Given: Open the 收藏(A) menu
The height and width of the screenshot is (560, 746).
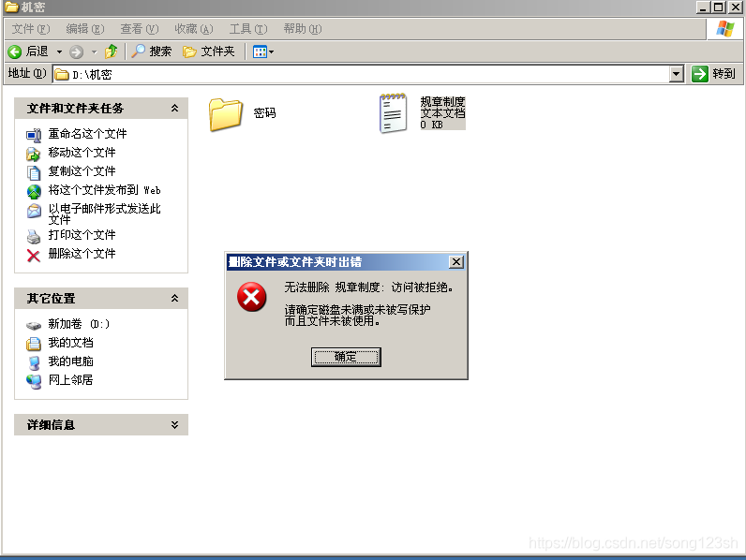Looking at the screenshot, I should point(194,29).
